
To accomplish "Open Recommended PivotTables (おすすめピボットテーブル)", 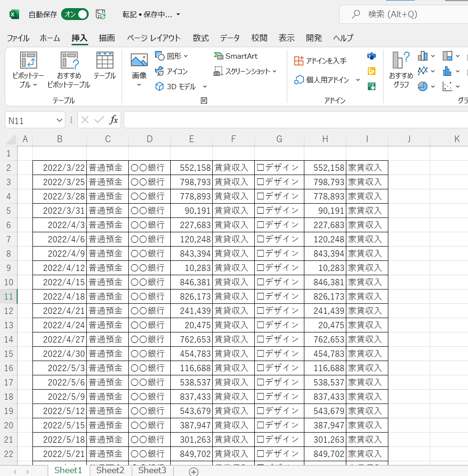I will 69,61.
